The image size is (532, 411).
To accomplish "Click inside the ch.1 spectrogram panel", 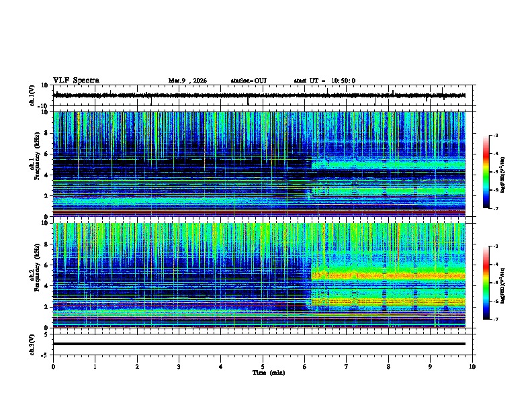I will click(x=259, y=164).
